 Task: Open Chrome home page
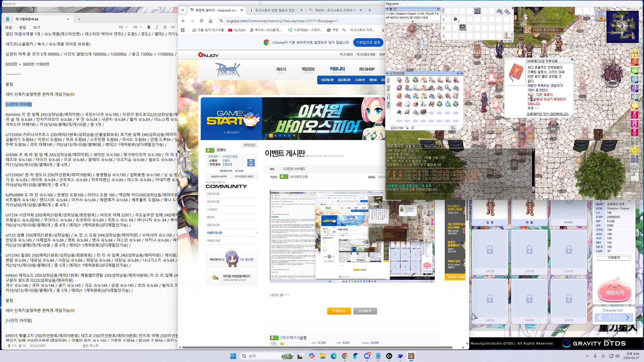tap(211, 21)
